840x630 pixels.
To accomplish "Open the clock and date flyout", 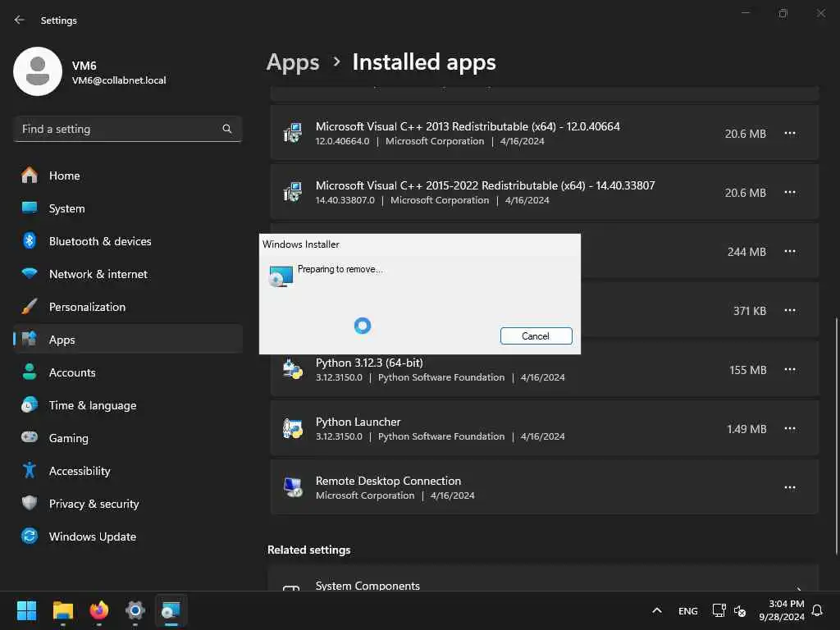I will tap(782, 610).
